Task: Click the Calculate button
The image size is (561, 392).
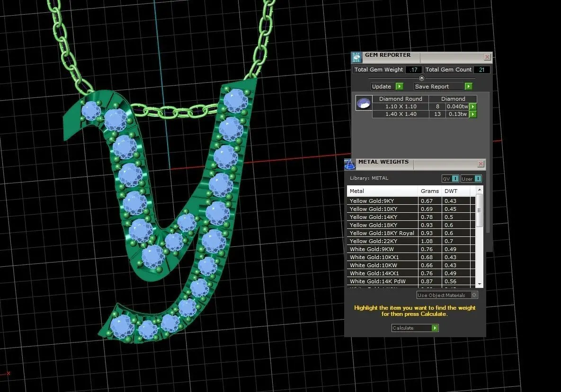Action: pos(415,328)
